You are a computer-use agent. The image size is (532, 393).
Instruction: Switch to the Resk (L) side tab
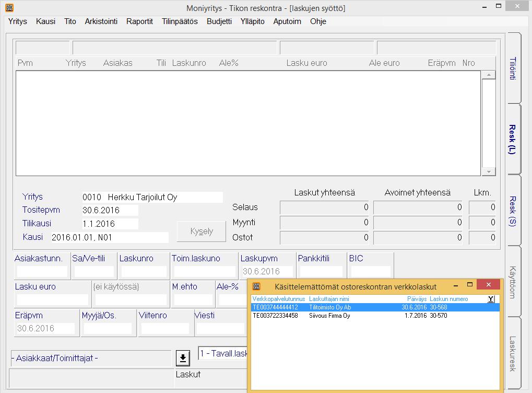pos(513,139)
